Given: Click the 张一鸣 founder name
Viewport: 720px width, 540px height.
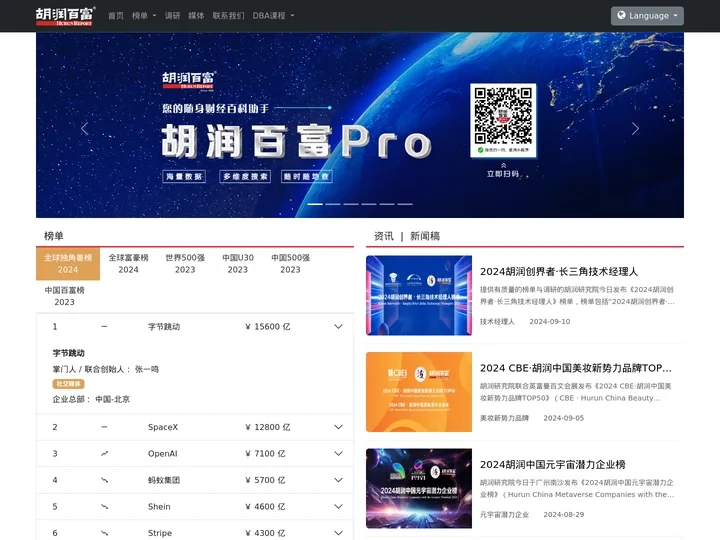Looking at the screenshot, I should tap(147, 369).
